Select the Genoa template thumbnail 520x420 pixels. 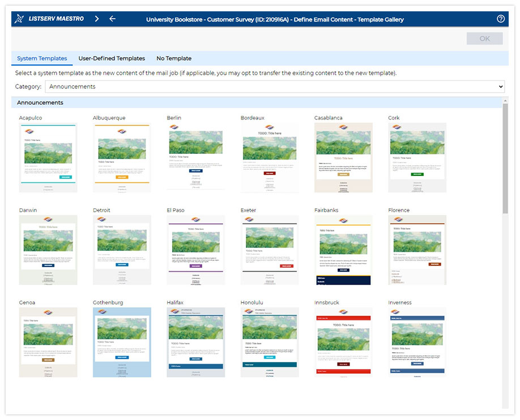48,342
